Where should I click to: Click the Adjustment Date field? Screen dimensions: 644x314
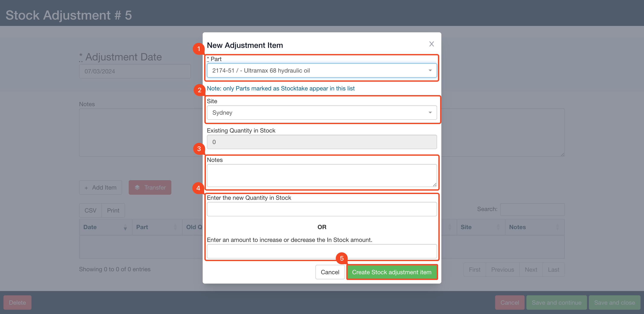click(135, 71)
